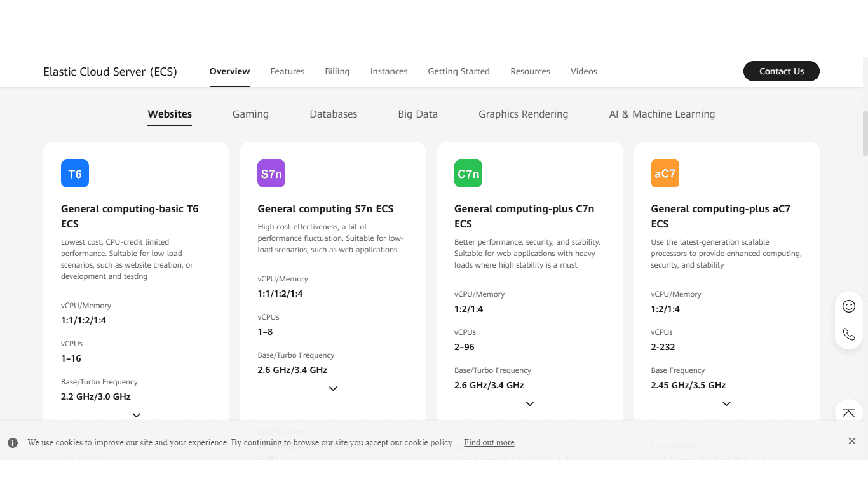Click the T6 card 1:1/1:2/1:4 ratio
The width and height of the screenshot is (868, 488).
(84, 320)
